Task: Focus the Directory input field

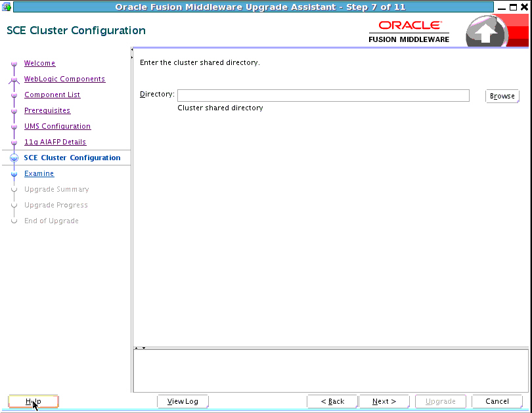Action: pyautogui.click(x=323, y=96)
